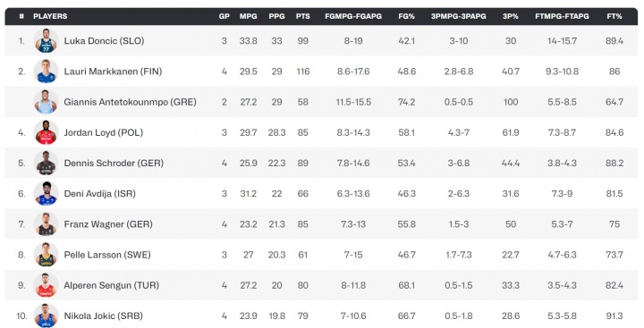Sort by the FG% column header
Viewport: 644px width, 328px height.
[406, 16]
